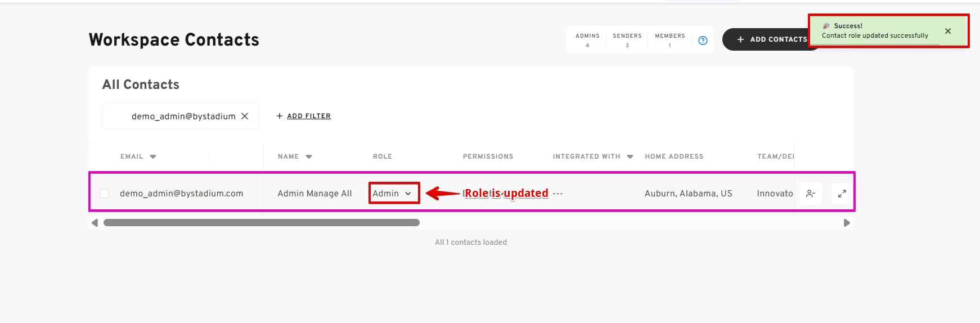Open Integrated With column filter arrow

(x=630, y=156)
